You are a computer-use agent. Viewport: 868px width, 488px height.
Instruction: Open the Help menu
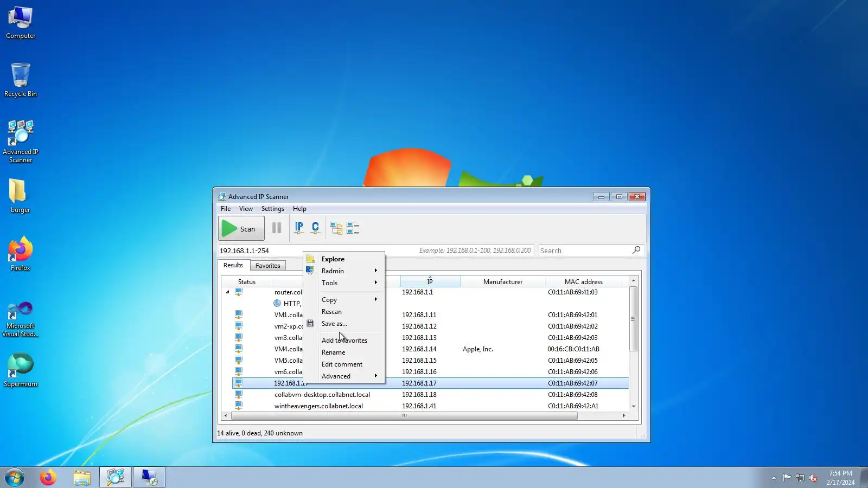(x=299, y=209)
